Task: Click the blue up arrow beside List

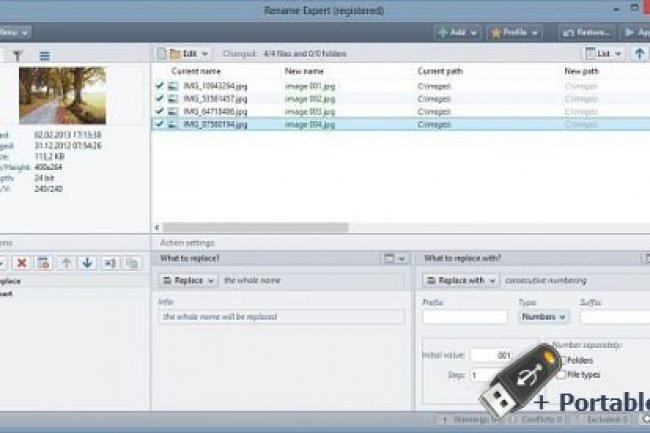Action: pos(639,53)
